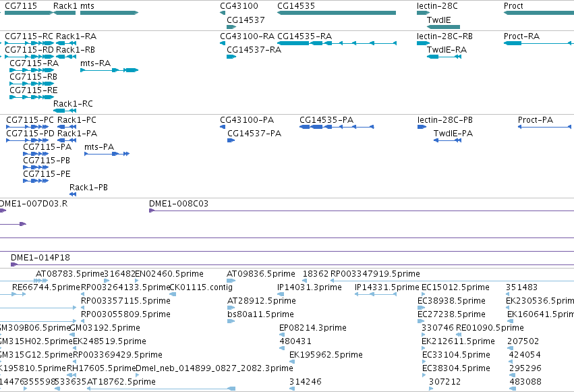Select feature 314246
This screenshot has width=574, height=392.
pos(292,389)
